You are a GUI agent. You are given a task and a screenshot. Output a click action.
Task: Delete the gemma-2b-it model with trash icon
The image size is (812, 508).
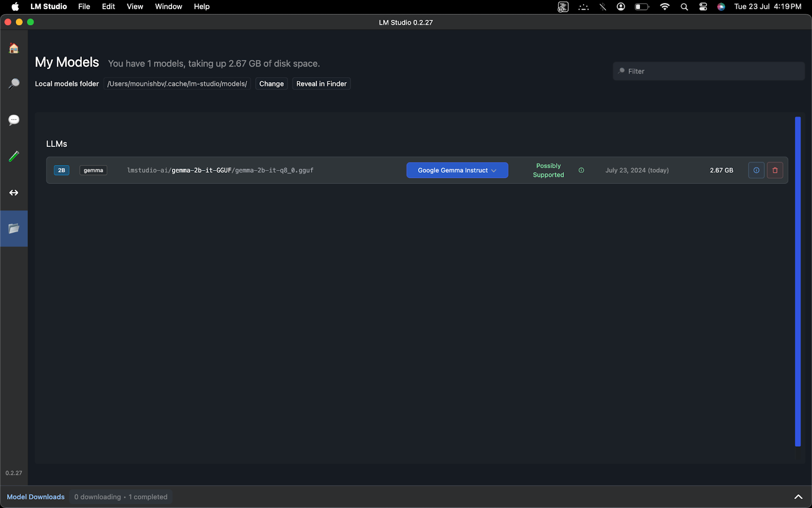click(x=775, y=170)
